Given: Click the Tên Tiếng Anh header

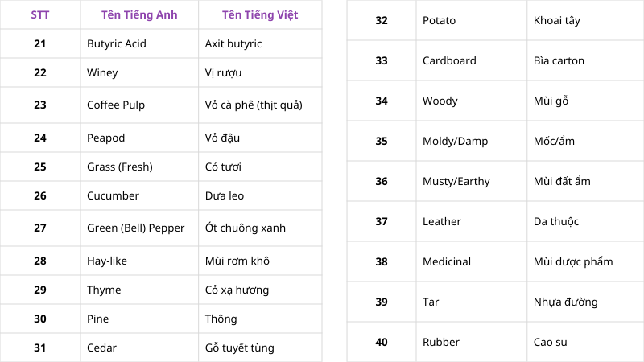Looking at the screenshot, I should 139,14.
